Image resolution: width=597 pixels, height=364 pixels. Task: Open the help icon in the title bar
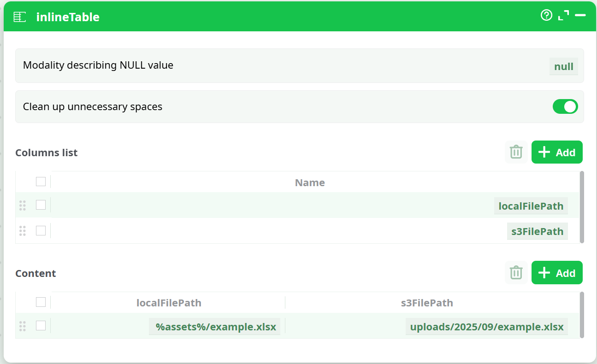click(x=546, y=15)
